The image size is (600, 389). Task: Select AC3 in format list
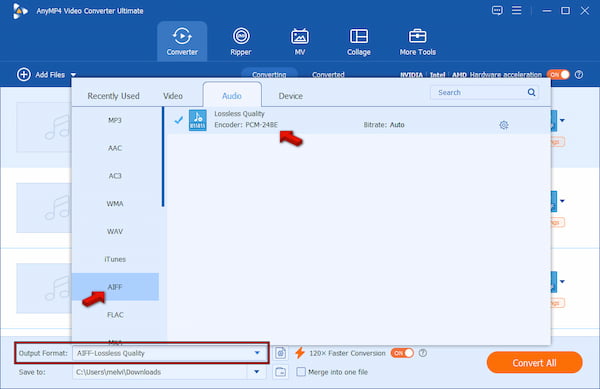tap(115, 176)
